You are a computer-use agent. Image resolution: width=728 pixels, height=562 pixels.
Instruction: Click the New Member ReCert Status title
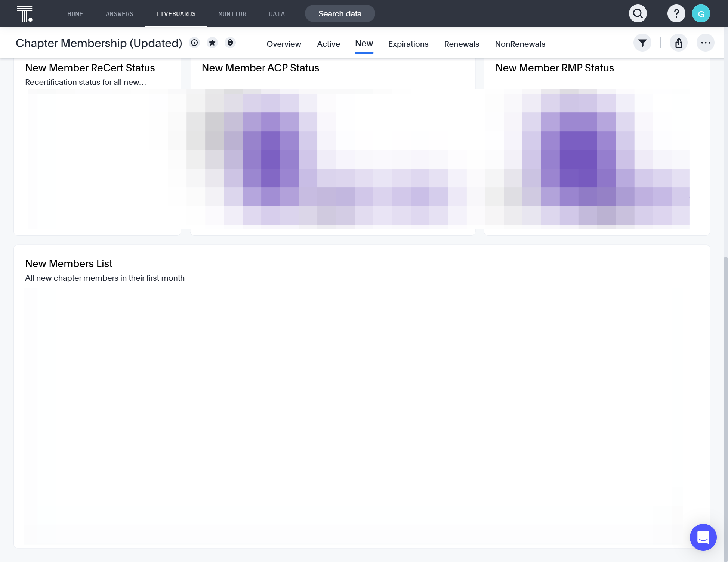(x=90, y=68)
